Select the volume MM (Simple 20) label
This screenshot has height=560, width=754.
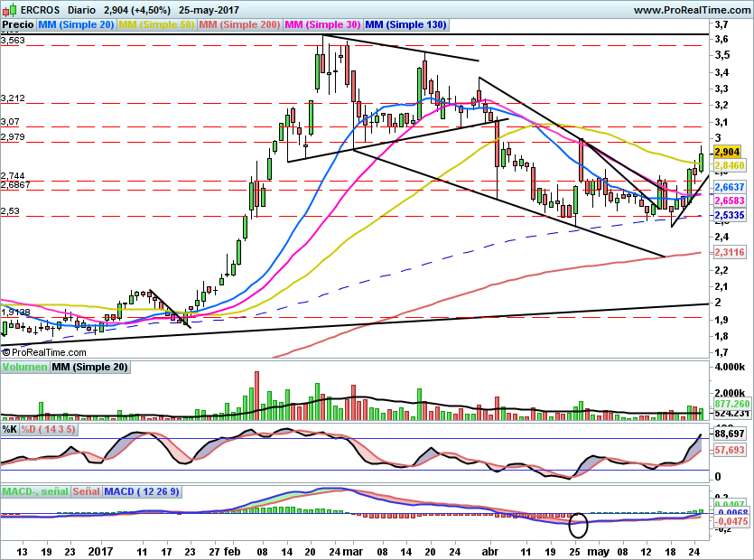click(x=89, y=368)
